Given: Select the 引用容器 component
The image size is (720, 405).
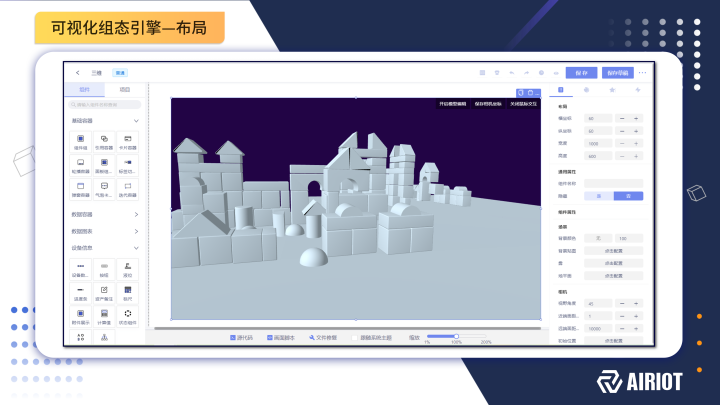Looking at the screenshot, I should point(104,142).
